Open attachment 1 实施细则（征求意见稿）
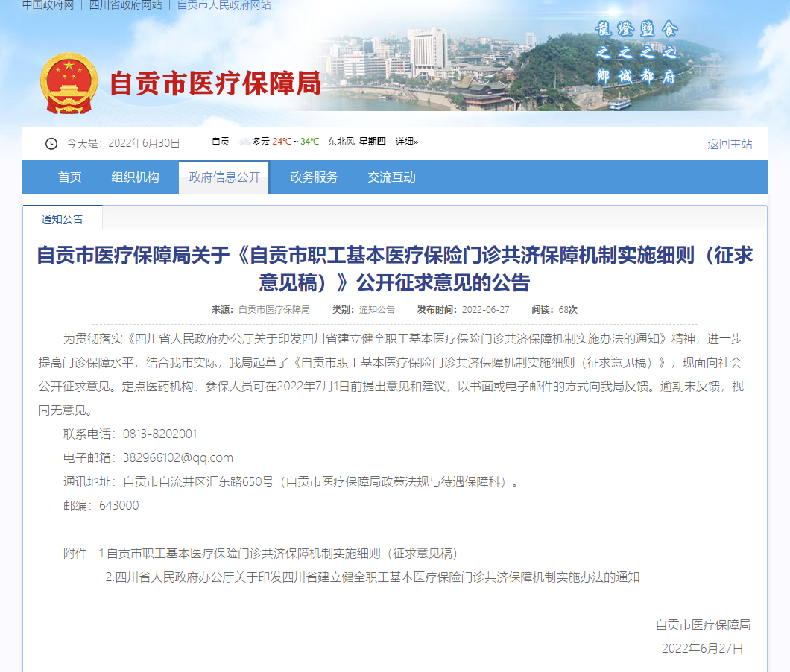 pyautogui.click(x=282, y=554)
